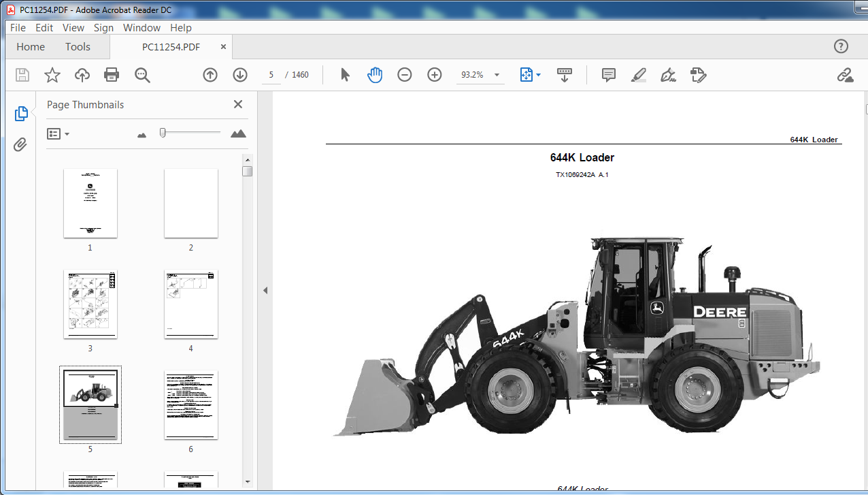Select page 2 thumbnail

(191, 204)
